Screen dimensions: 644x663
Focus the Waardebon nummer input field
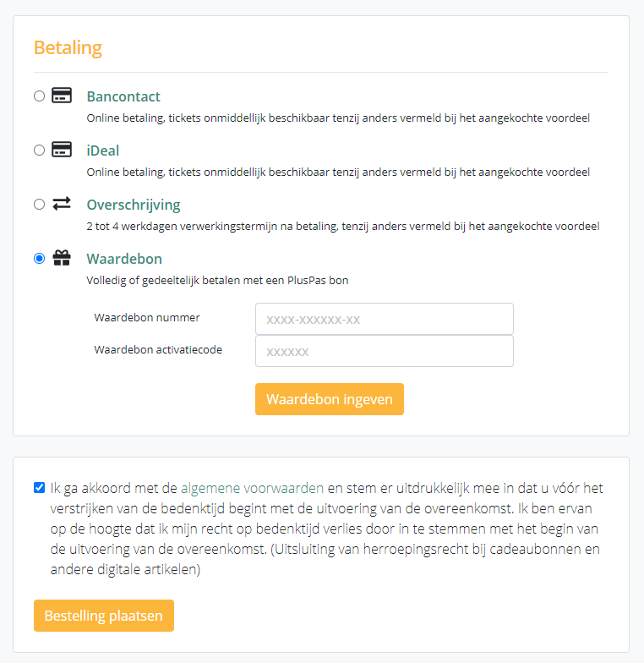coord(384,319)
